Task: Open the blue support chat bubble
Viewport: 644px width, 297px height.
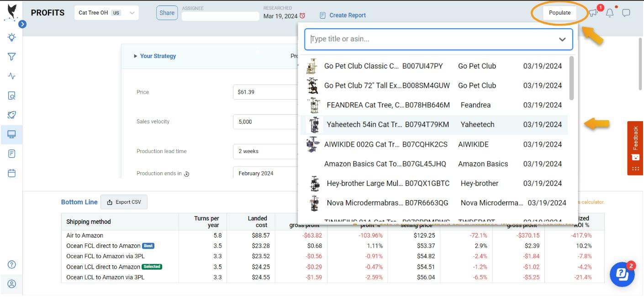Action: (x=622, y=274)
